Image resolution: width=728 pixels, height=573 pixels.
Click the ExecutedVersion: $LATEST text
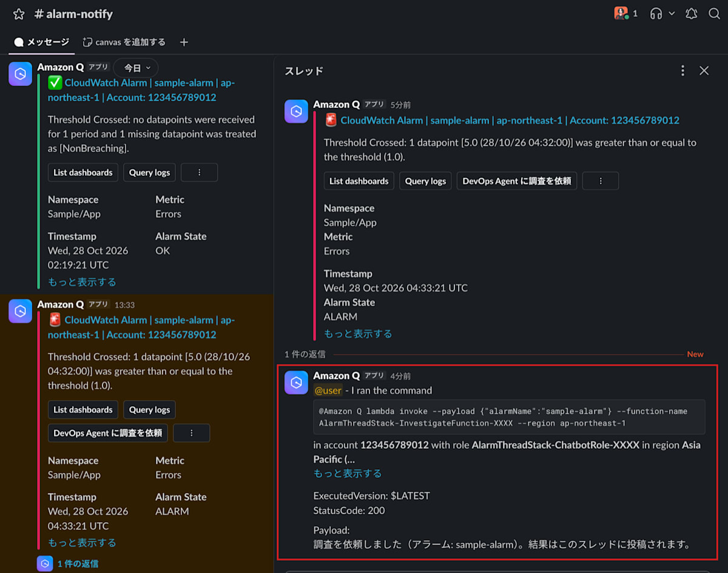tap(371, 495)
